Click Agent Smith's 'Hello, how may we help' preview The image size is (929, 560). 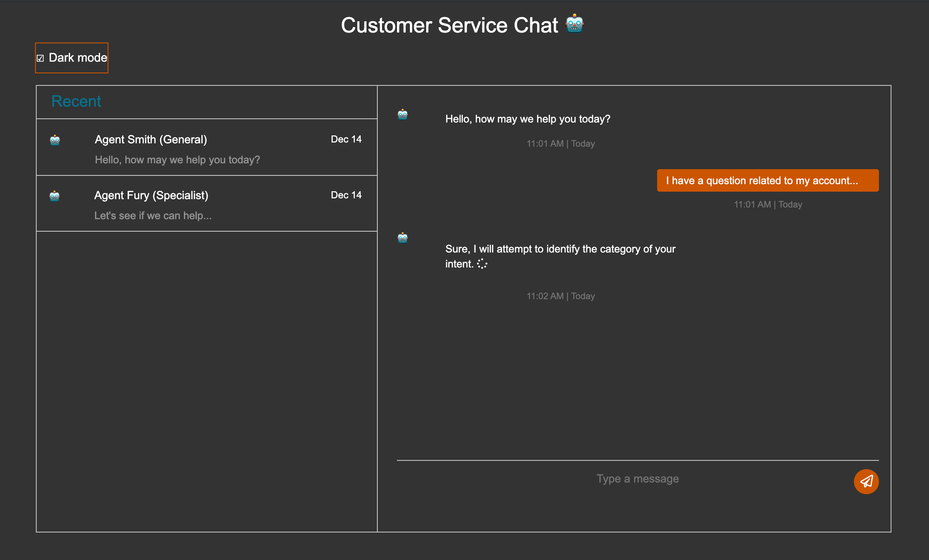pos(177,160)
